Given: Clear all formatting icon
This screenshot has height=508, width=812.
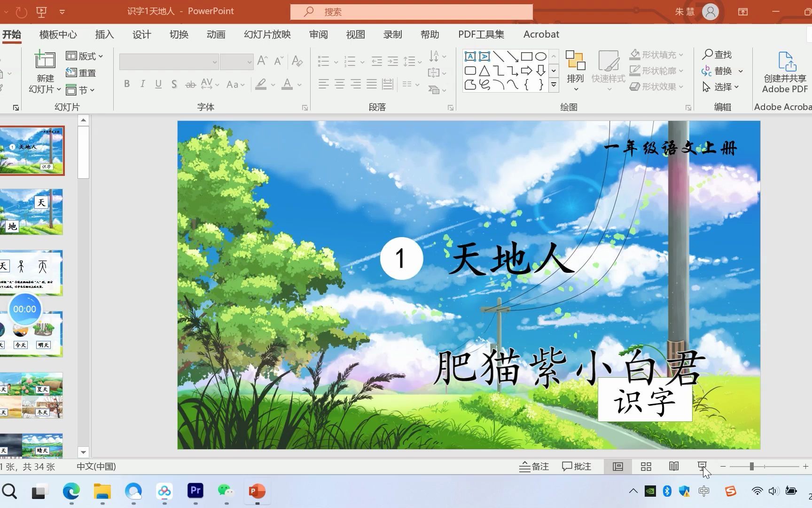Looking at the screenshot, I should 297,61.
